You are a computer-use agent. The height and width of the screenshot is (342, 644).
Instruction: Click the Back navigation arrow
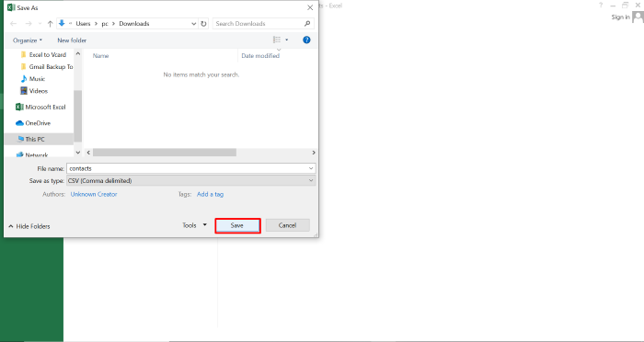[14, 24]
